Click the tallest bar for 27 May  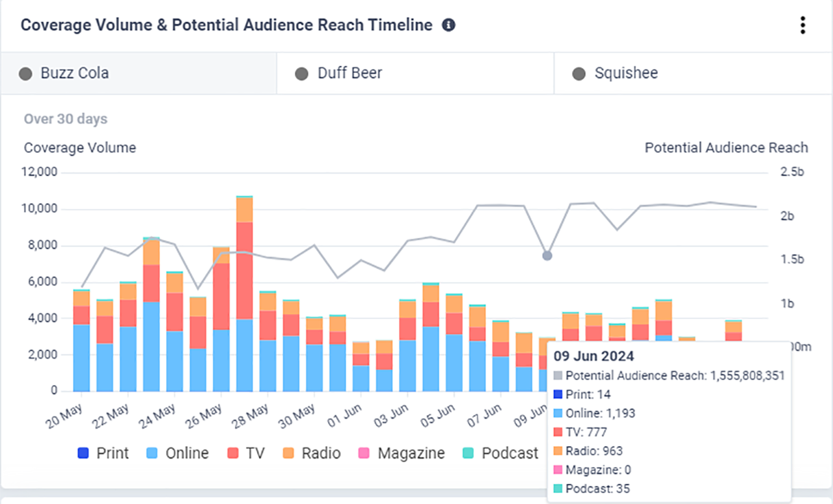point(244,293)
